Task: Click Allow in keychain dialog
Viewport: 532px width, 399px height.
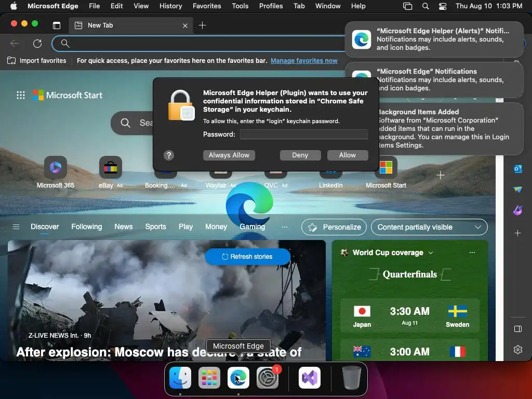Action: (x=348, y=155)
